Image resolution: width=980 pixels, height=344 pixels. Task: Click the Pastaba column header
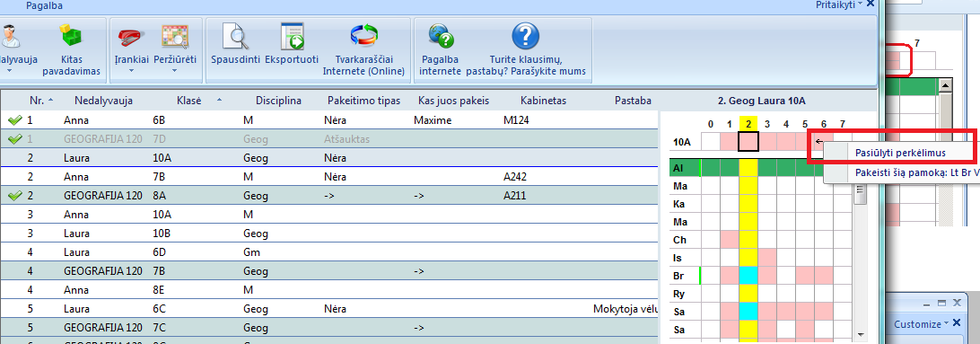tap(633, 101)
